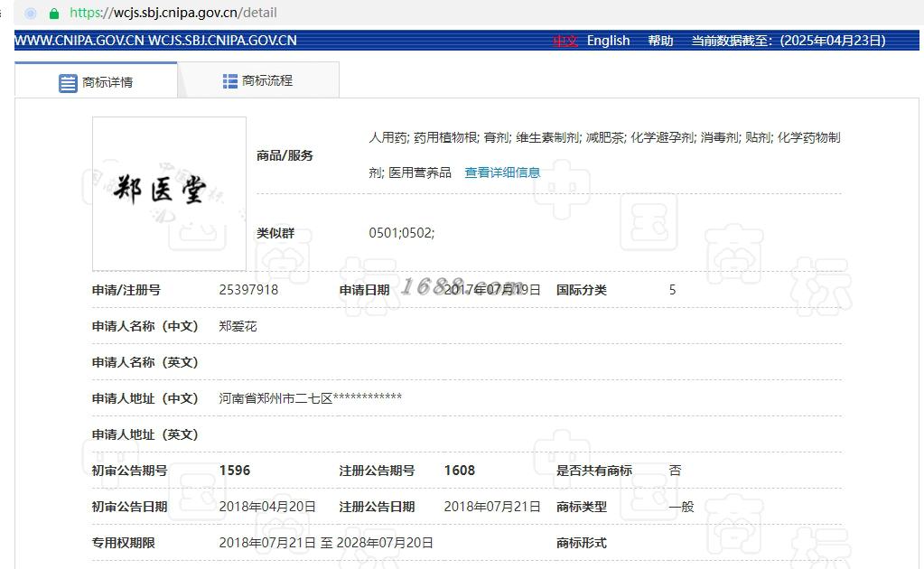The image size is (924, 569).
Task: Click the 申请人地址（英文） label
Action: 145,434
